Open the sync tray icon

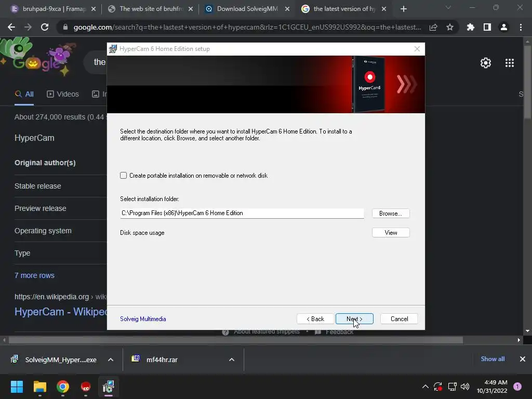pos(437,387)
